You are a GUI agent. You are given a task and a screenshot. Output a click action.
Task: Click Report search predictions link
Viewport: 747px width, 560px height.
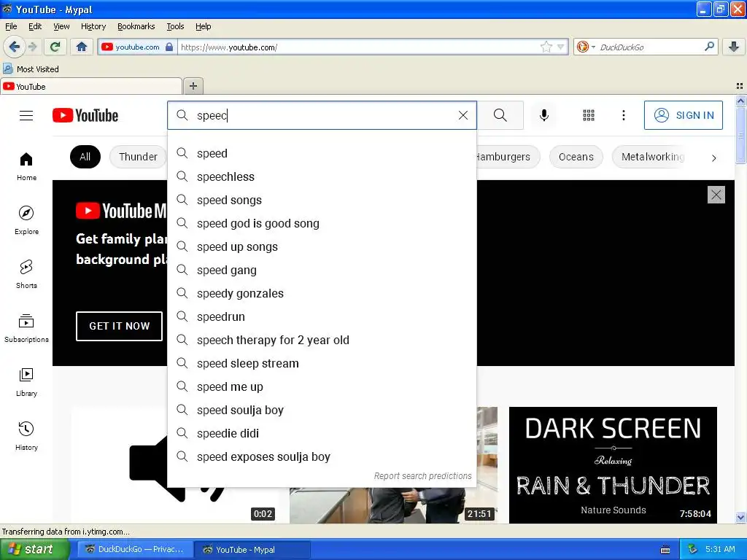pyautogui.click(x=422, y=475)
